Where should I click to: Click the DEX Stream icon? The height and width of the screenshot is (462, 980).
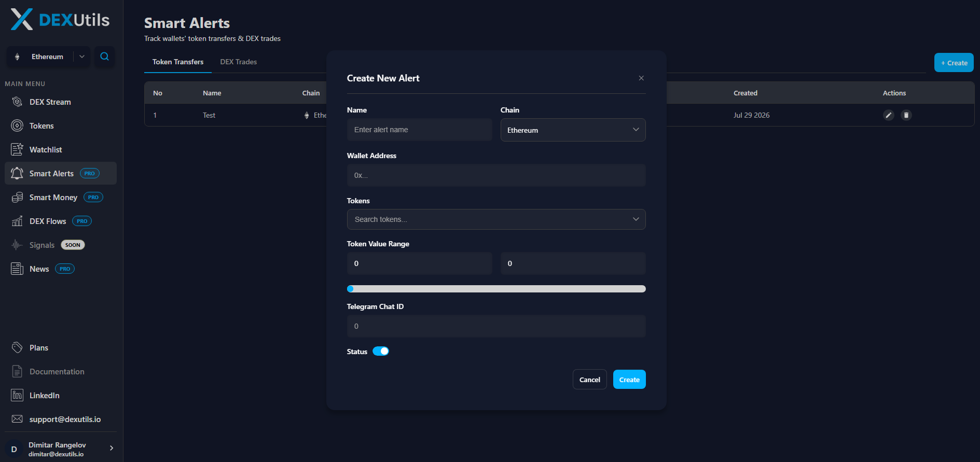coord(17,102)
